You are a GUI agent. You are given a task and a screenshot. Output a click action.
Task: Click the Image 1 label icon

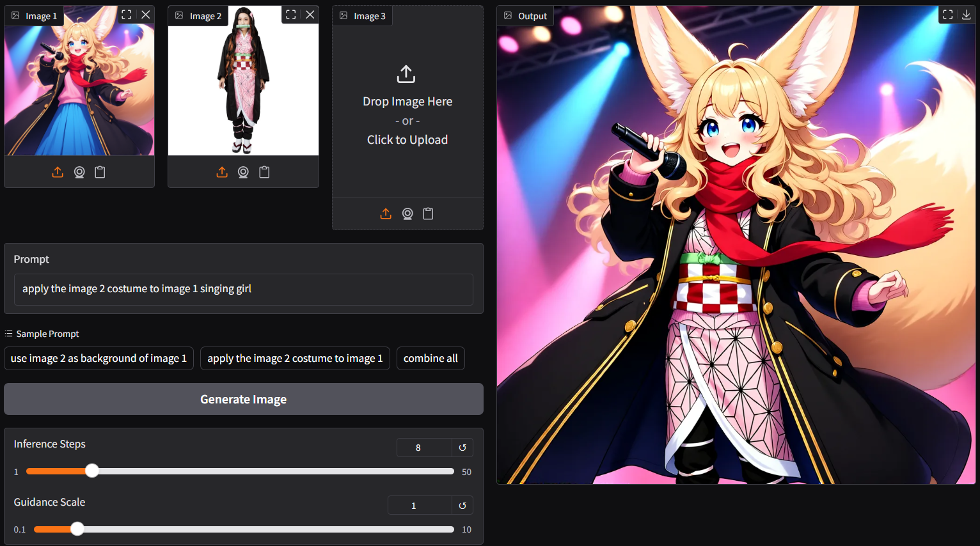point(15,16)
